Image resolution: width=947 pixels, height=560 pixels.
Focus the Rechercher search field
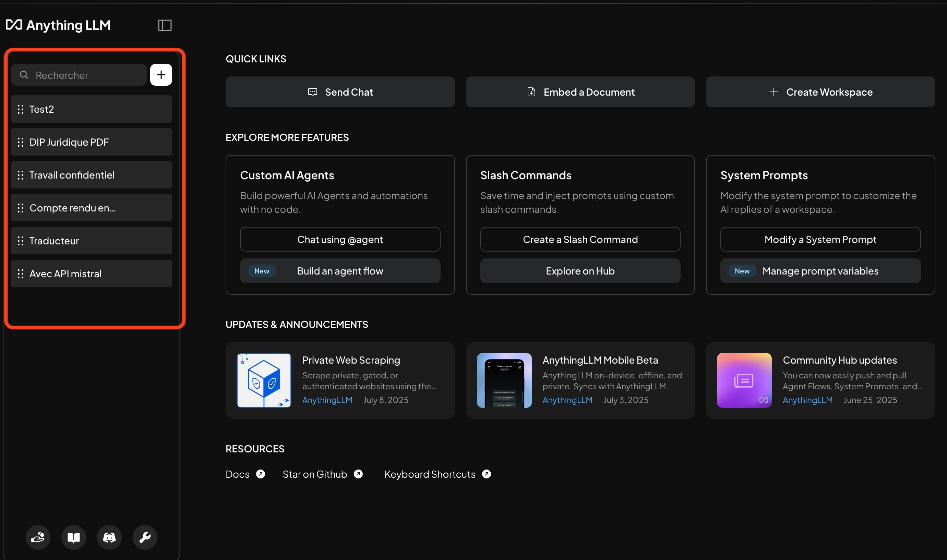click(x=79, y=75)
